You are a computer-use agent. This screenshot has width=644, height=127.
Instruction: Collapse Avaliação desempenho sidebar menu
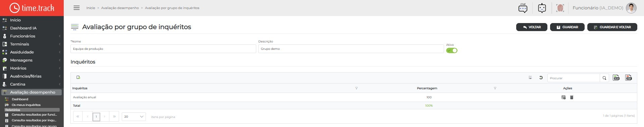click(32, 92)
